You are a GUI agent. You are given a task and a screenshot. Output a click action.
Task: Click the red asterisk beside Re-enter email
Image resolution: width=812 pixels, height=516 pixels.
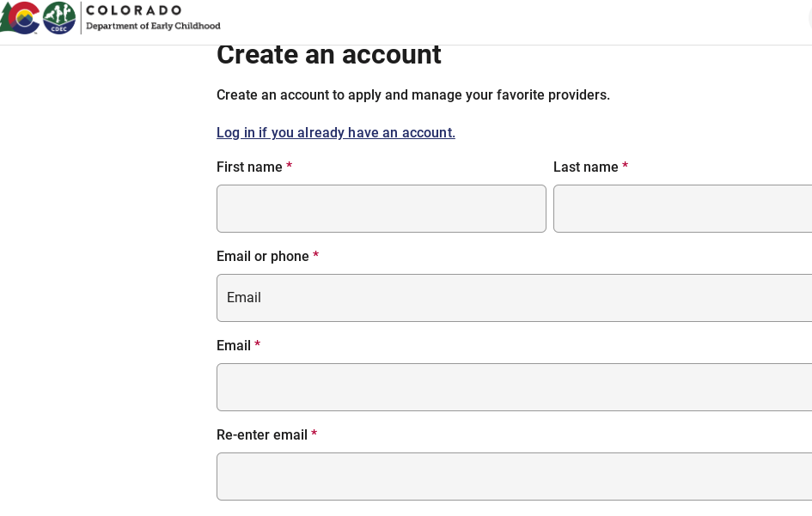[x=314, y=434]
